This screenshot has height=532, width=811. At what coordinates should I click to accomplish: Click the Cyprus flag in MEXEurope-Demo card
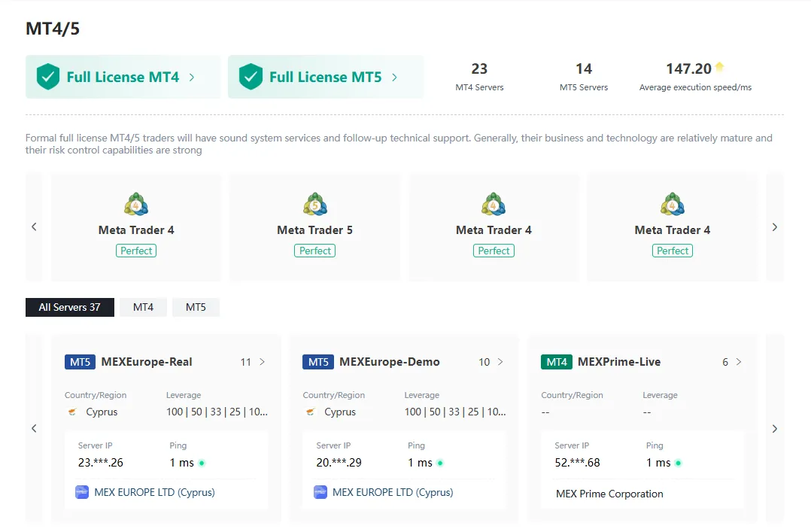tap(311, 412)
